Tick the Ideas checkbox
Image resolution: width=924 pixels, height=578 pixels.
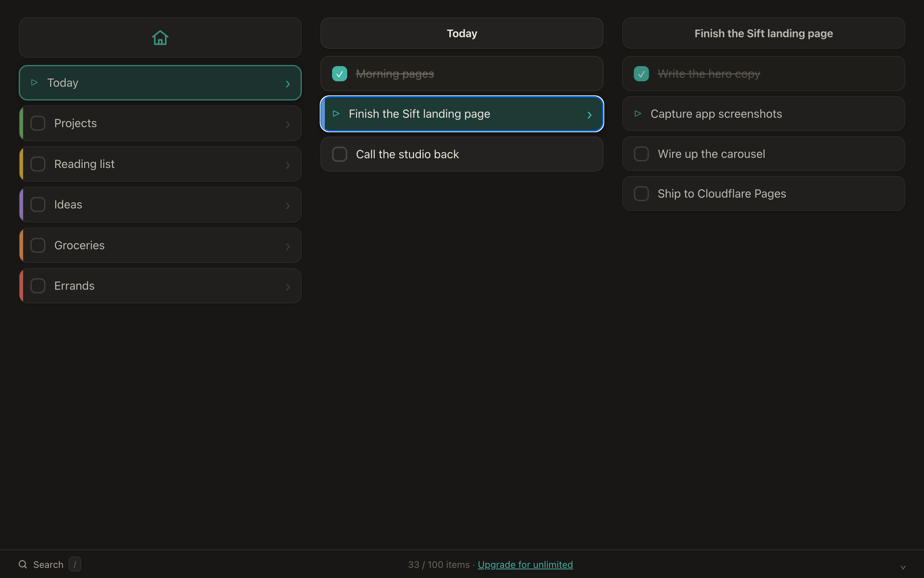point(38,204)
